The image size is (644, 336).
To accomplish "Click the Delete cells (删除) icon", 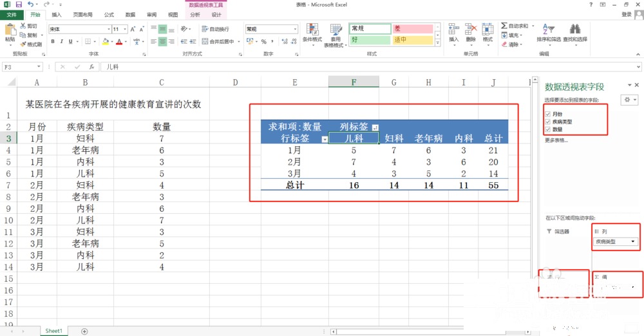I will 471,29.
